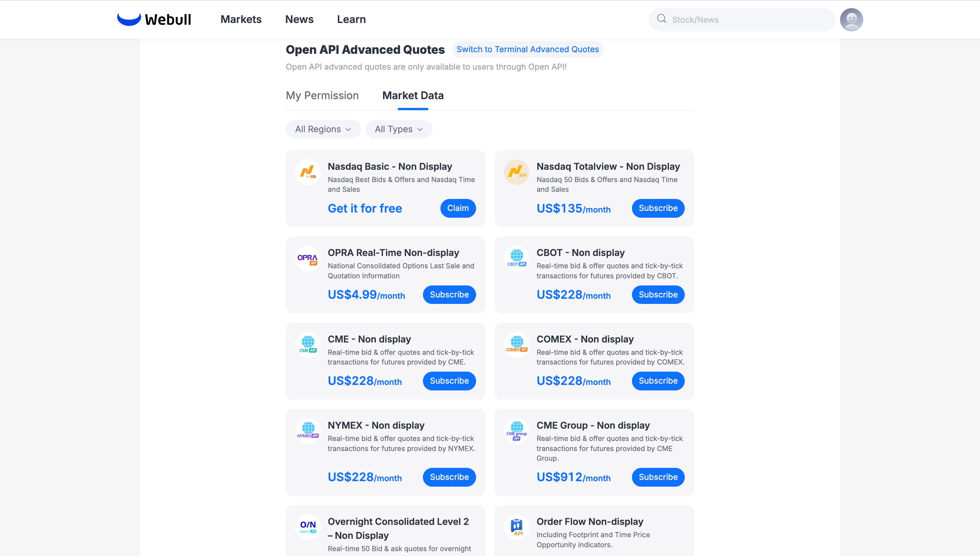Subscribe to Nasdaq Totalview Non Display
980x556 pixels.
pyautogui.click(x=658, y=208)
